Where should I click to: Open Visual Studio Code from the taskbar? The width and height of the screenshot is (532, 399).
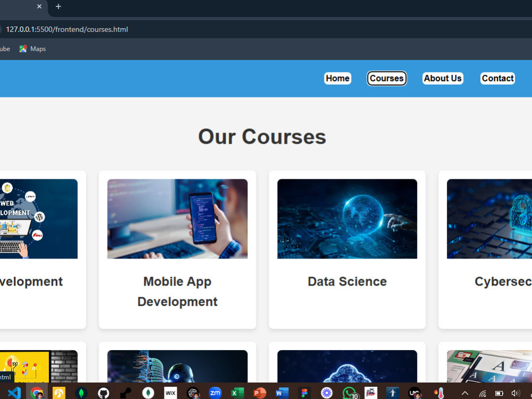point(14,393)
